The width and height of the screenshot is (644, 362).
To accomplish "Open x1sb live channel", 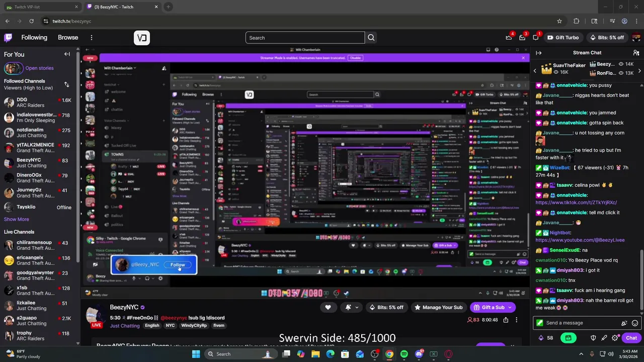I will [39, 291].
